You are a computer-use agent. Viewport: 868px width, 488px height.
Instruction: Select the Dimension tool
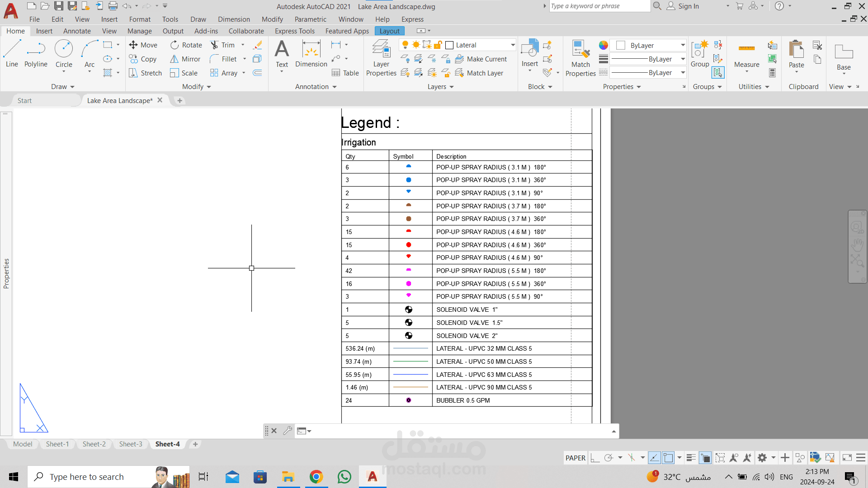[311, 54]
